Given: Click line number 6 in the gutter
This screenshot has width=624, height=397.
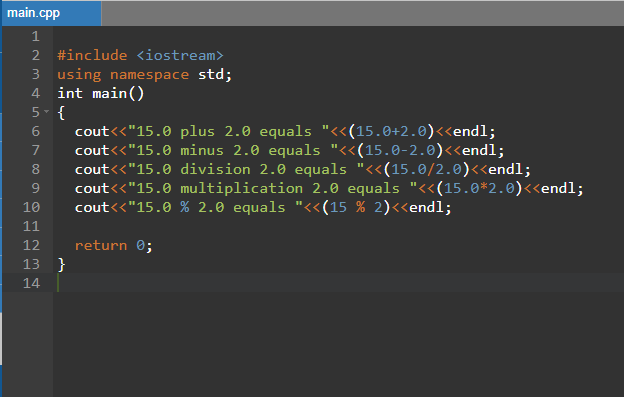Looking at the screenshot, I should tap(35, 131).
